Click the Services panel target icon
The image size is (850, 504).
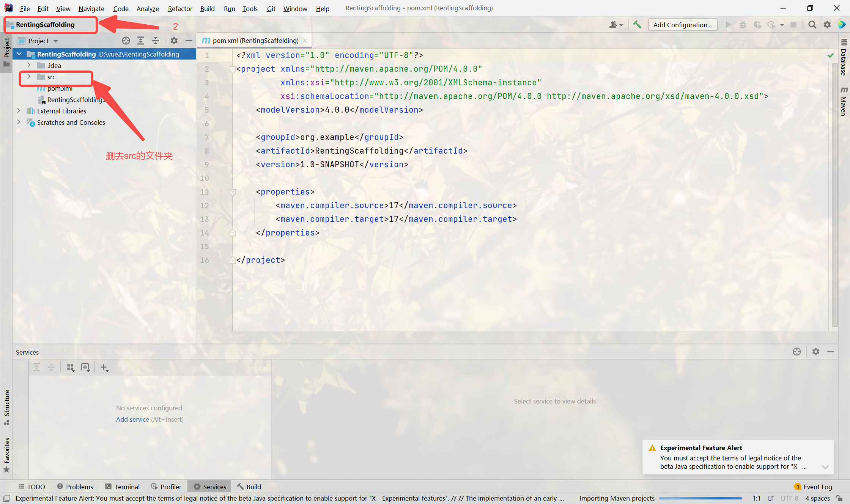[797, 352]
